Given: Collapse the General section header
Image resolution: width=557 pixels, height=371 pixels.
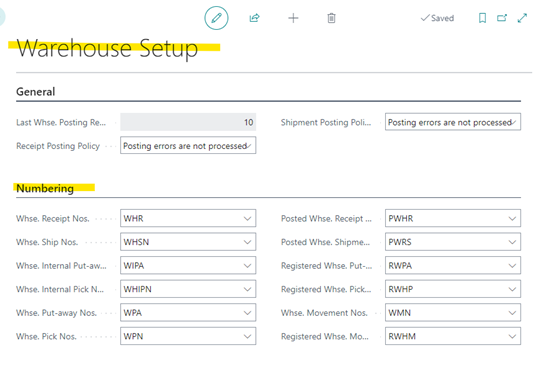Looking at the screenshot, I should tap(36, 92).
